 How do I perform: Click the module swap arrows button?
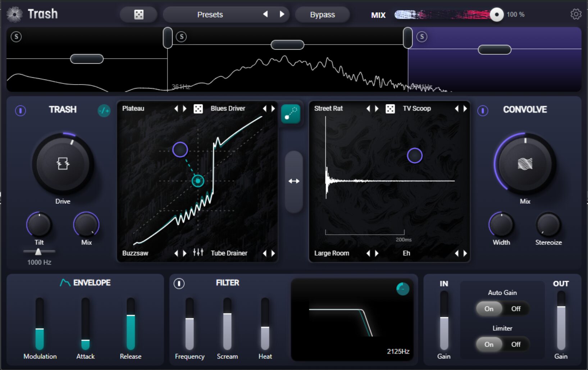[x=294, y=181]
